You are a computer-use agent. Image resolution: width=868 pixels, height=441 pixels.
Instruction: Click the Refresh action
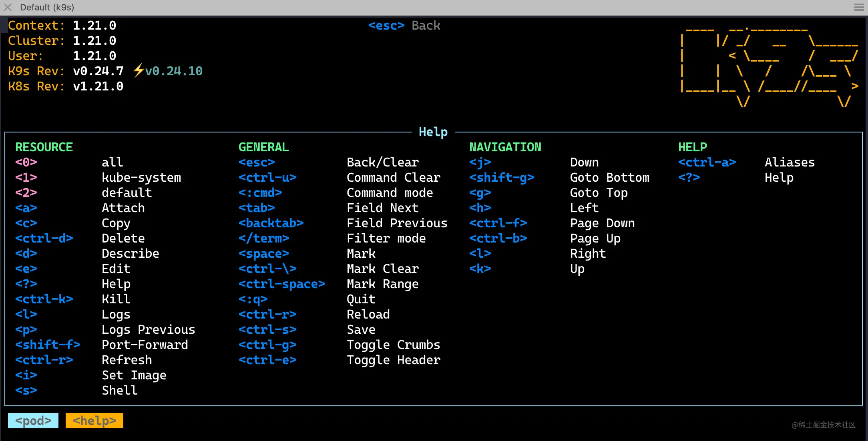(127, 360)
